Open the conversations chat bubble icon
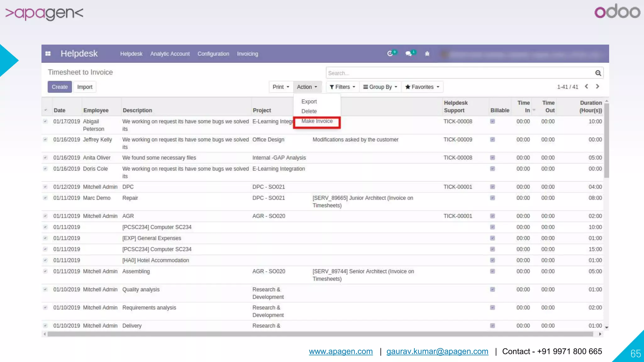The width and height of the screenshot is (644, 362). click(x=408, y=54)
